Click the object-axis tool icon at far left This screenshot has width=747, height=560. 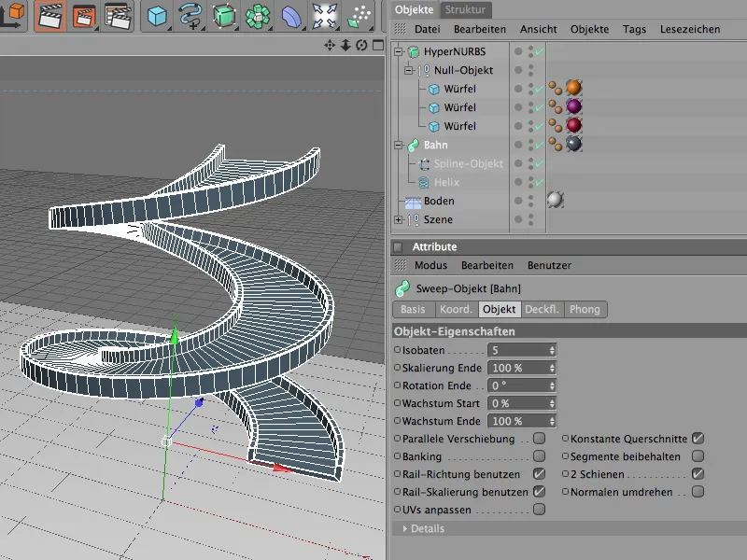point(11,16)
